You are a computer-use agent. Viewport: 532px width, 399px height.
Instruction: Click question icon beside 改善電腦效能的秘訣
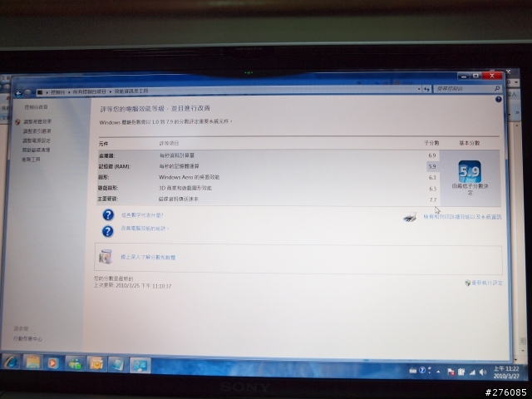[x=107, y=231]
